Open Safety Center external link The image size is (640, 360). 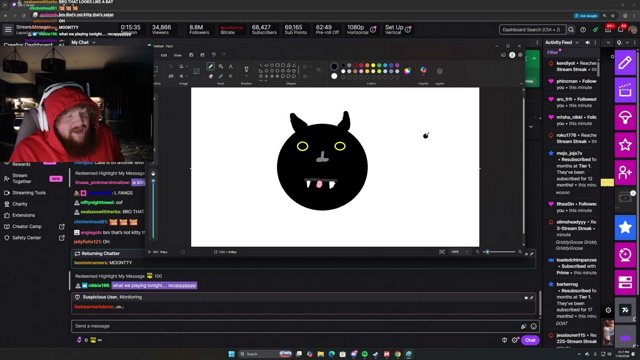click(x=62, y=238)
